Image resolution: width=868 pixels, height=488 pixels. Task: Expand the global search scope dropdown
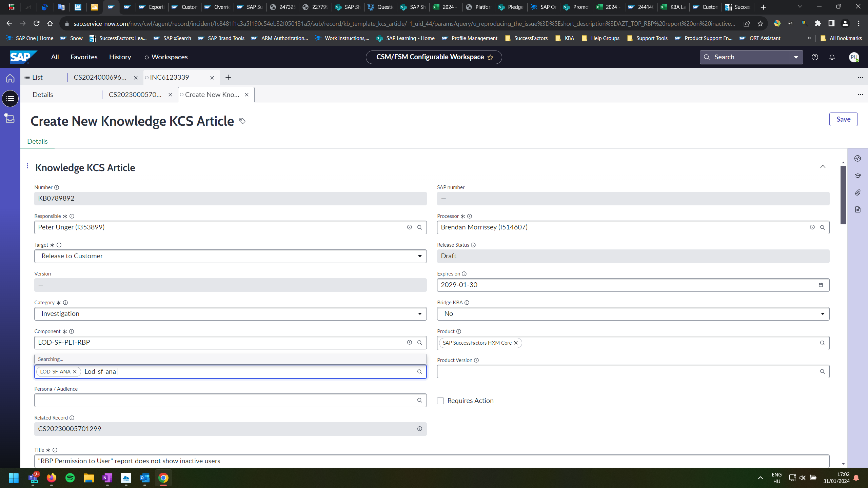pyautogui.click(x=796, y=57)
